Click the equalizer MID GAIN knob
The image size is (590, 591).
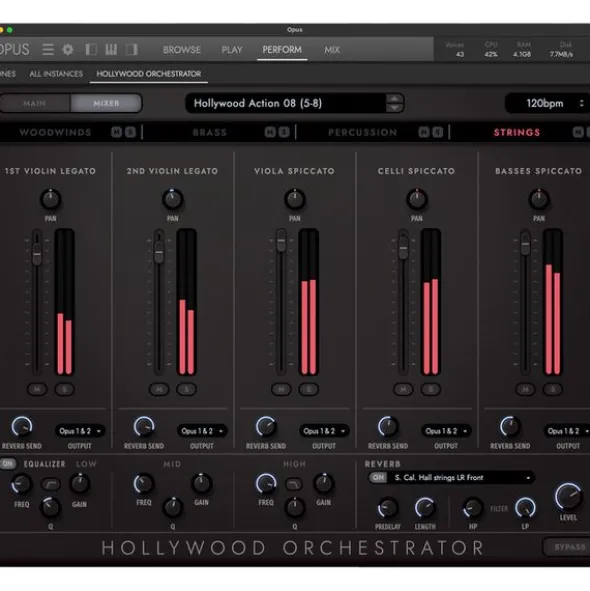(x=201, y=484)
